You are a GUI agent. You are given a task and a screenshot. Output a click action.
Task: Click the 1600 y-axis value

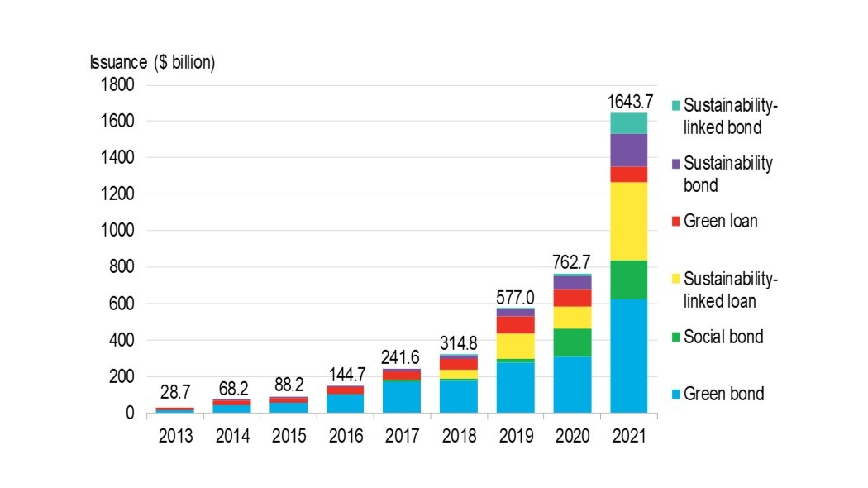(x=117, y=122)
